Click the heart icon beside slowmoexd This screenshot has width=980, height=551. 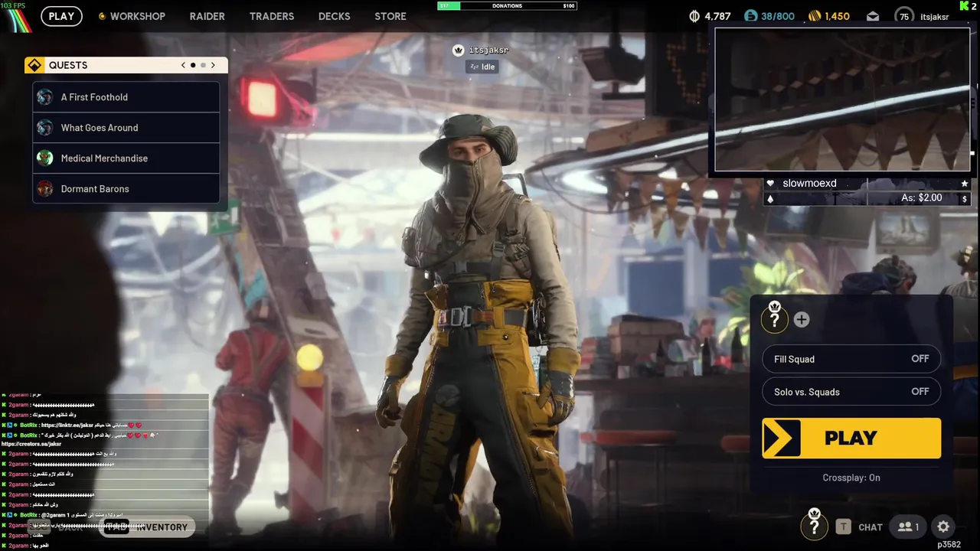pyautogui.click(x=770, y=184)
